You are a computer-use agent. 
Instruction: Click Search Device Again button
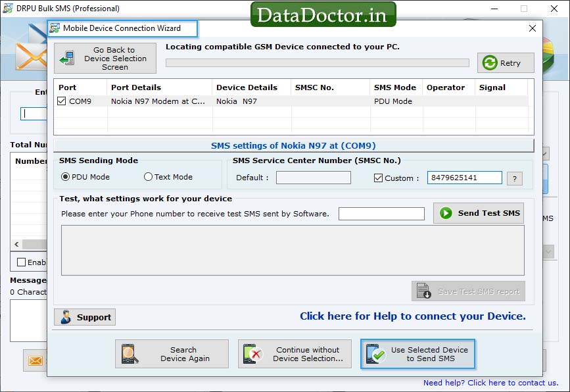pos(172,354)
